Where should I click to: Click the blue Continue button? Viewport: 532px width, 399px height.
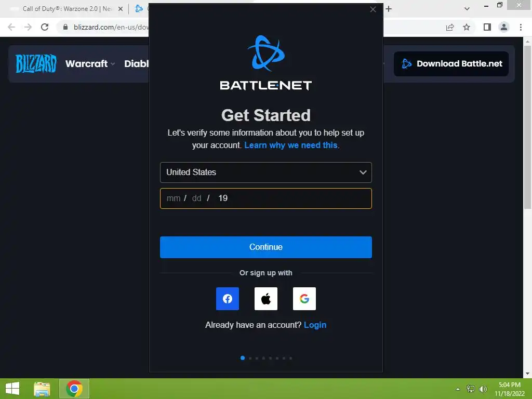(x=265, y=247)
